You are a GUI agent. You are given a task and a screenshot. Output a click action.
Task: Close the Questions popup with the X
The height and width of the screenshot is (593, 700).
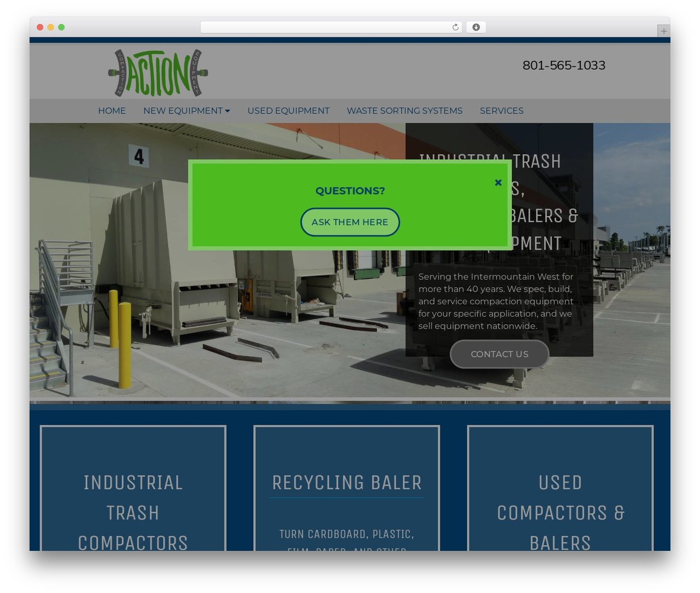pos(498,182)
